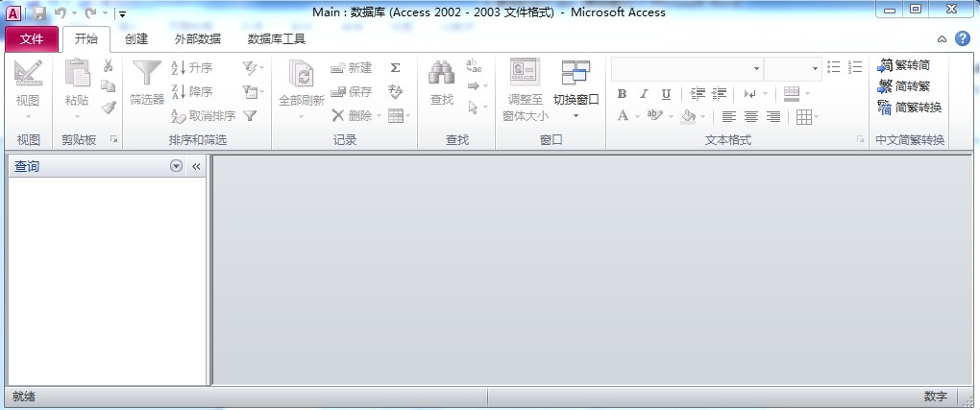Click the scissors Cut icon

[109, 65]
